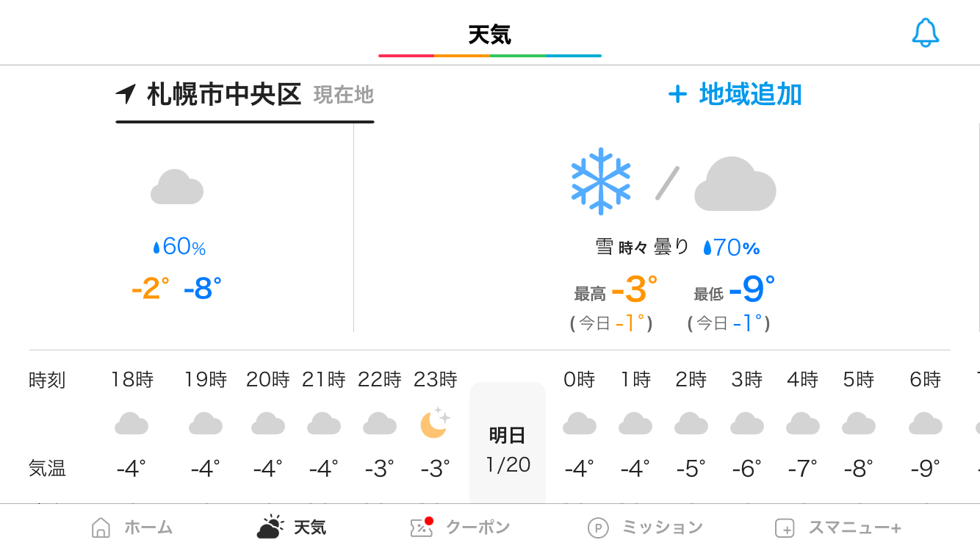Tap the ミッション label in bottom bar

[x=662, y=527]
